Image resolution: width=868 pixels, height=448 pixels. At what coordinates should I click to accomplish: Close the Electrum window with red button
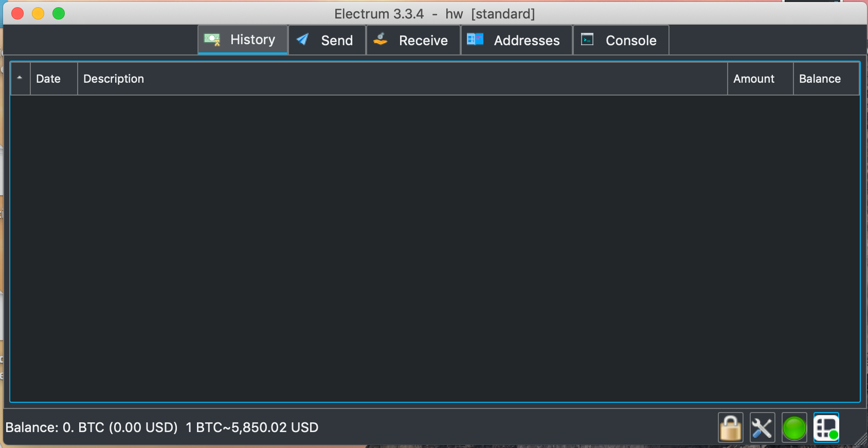[17, 13]
